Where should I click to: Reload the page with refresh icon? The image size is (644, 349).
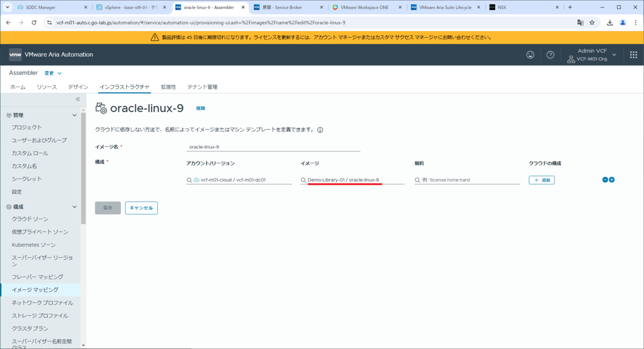[34, 23]
